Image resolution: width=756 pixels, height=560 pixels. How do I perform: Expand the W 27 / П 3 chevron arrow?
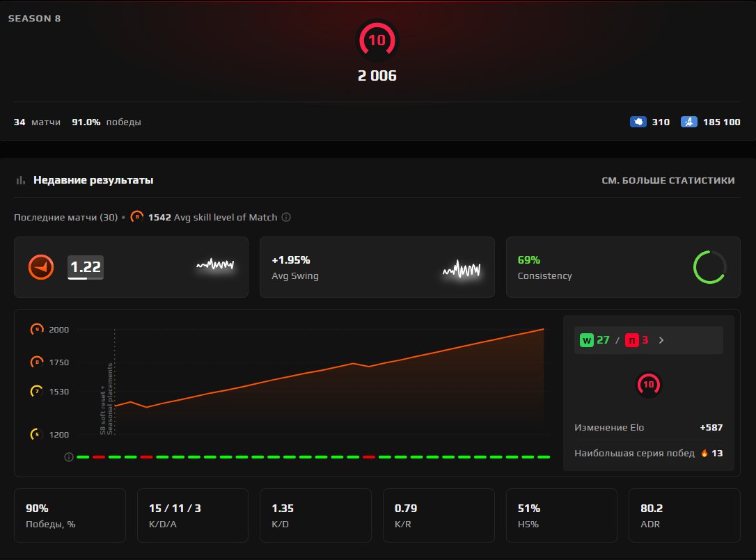tap(661, 340)
